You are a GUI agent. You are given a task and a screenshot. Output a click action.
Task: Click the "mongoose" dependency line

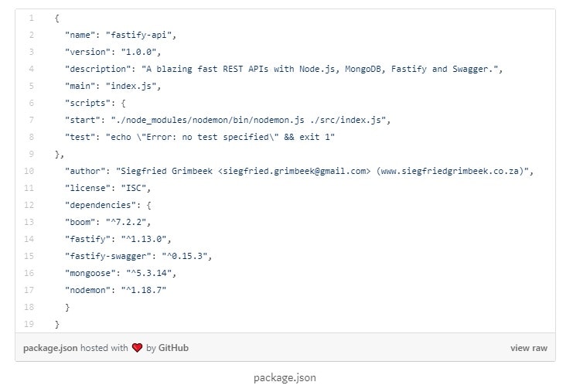121,273
